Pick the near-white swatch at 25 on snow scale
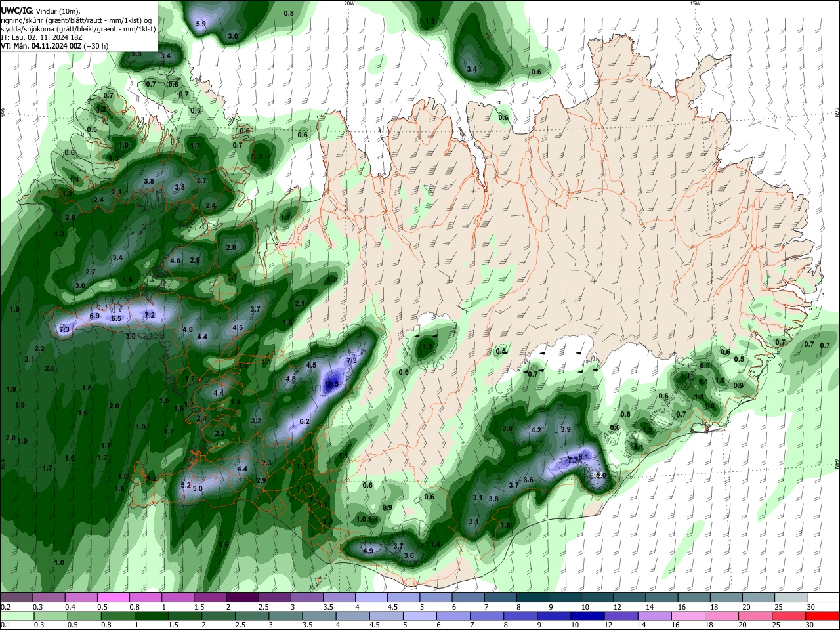Image resolution: width=840 pixels, height=630 pixels. 791,597
